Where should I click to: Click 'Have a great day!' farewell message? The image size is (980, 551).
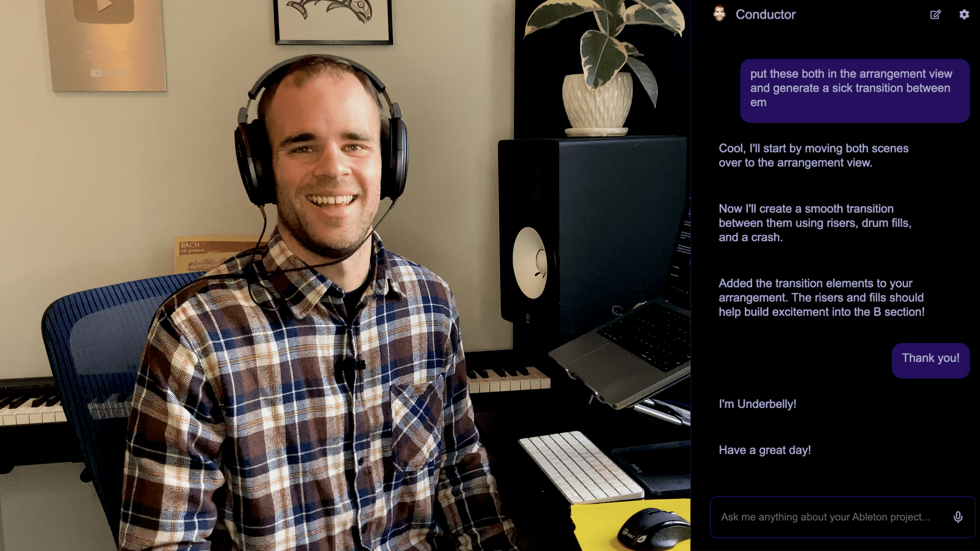click(764, 450)
